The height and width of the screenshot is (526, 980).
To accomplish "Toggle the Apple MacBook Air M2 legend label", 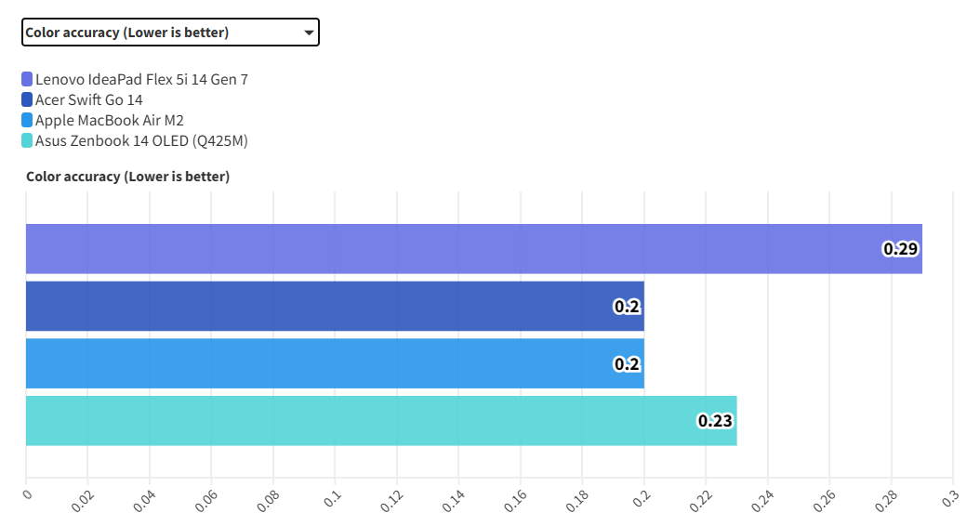I will (x=110, y=121).
